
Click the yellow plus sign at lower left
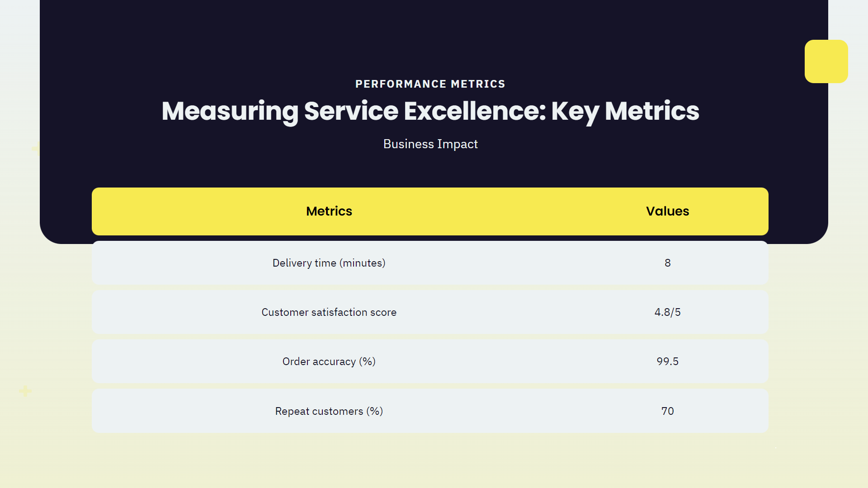[25, 391]
